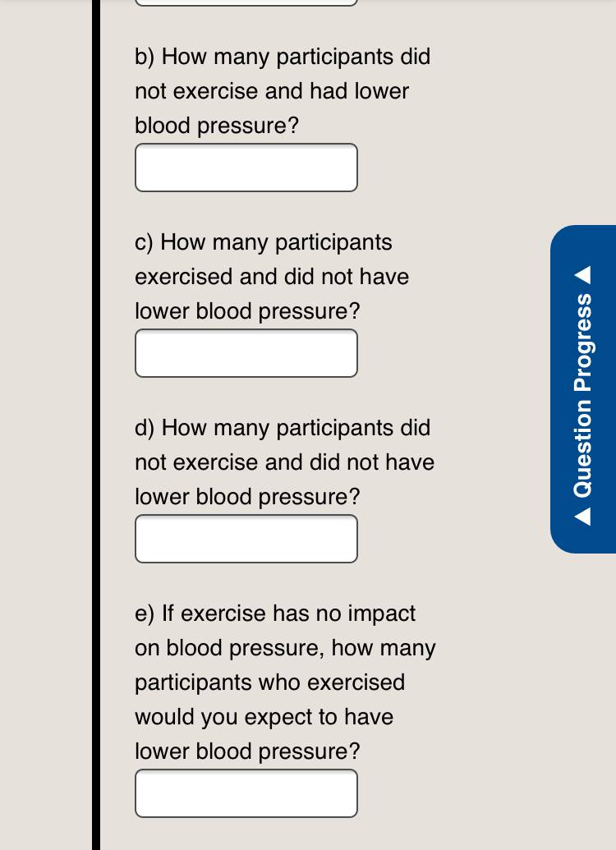Click the 'b)' question label
Screen dimensions: 616x850
tap(145, 57)
